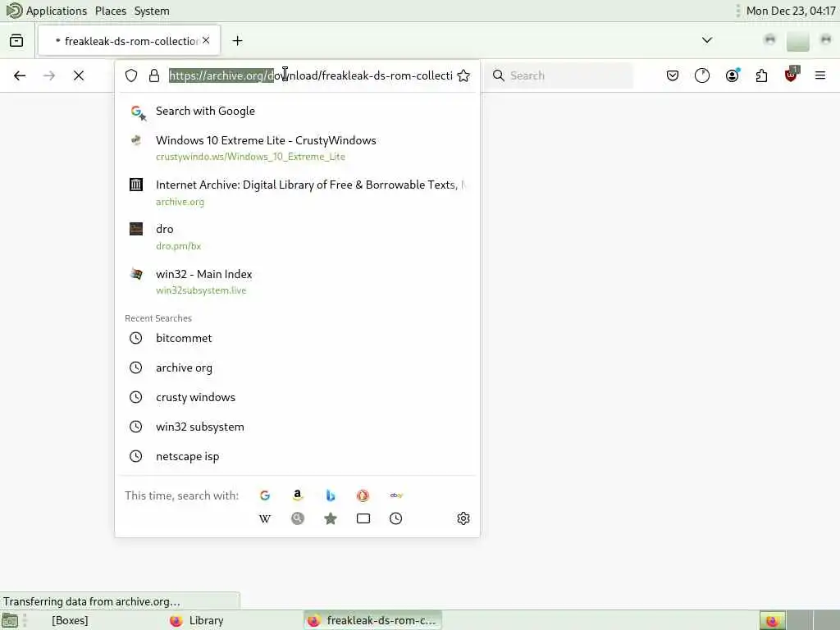The height and width of the screenshot is (630, 840).
Task: Open the Places menu
Action: pos(111,11)
